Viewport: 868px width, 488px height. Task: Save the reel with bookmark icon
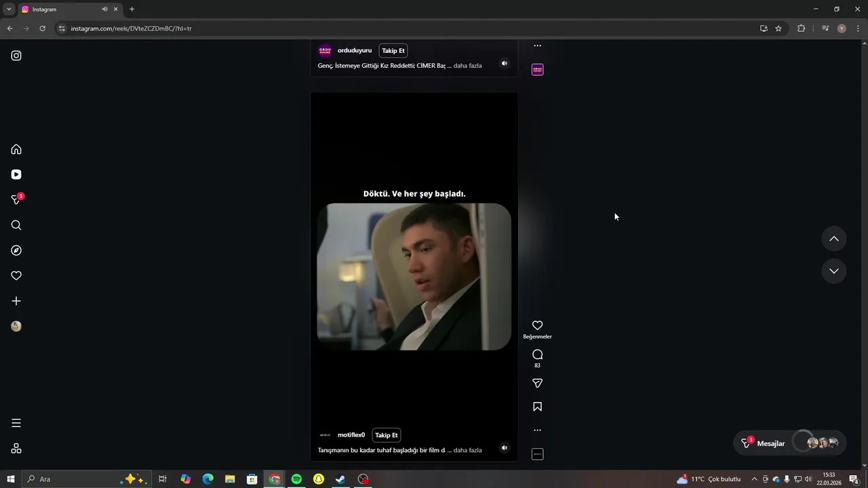click(537, 407)
